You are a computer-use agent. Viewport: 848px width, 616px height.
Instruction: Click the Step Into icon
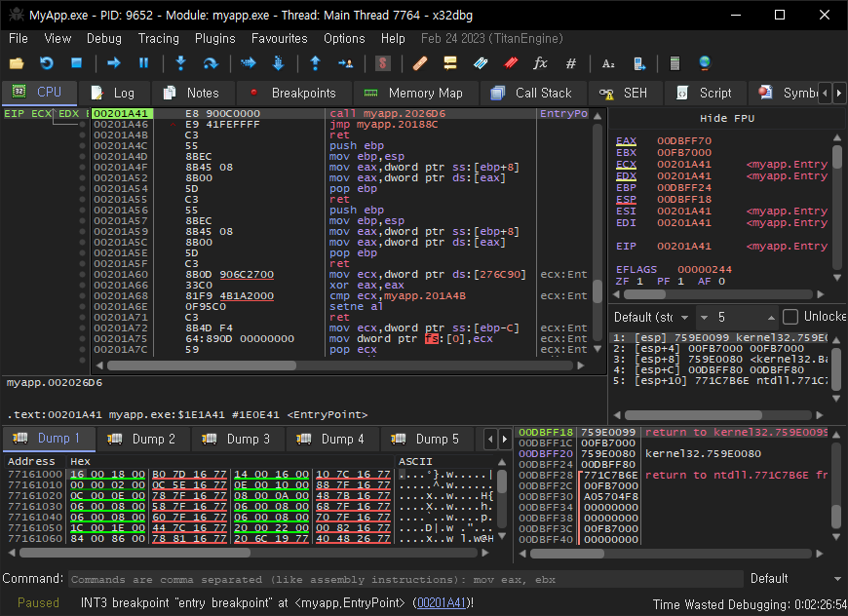(180, 63)
